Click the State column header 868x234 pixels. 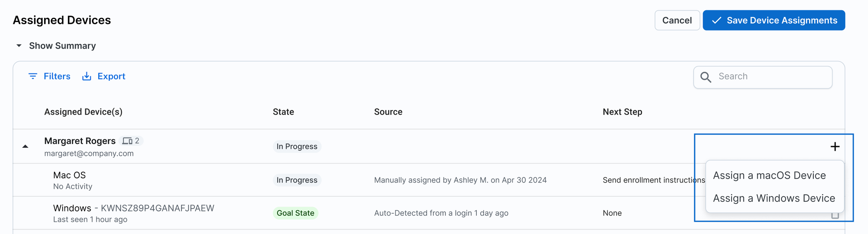pos(283,112)
